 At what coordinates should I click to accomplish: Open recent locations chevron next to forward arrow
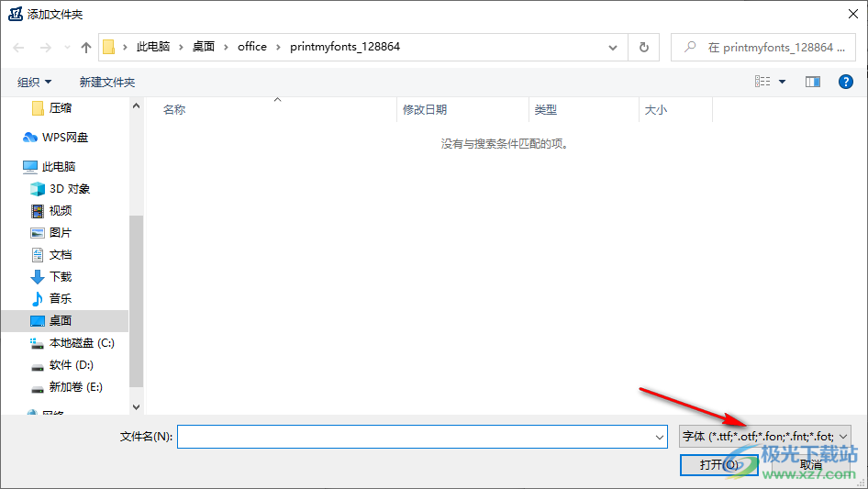67,48
